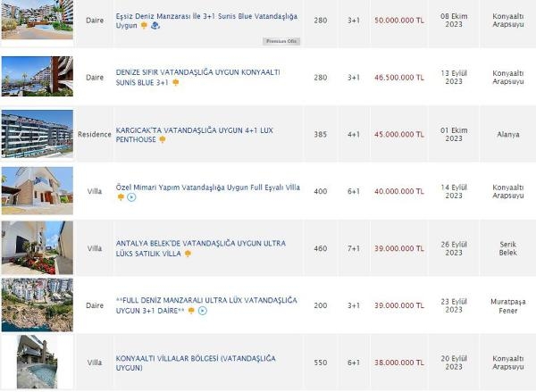Open Konyaaltı Villalar Bölgesi listing title
The image size is (536, 392).
pos(196,363)
